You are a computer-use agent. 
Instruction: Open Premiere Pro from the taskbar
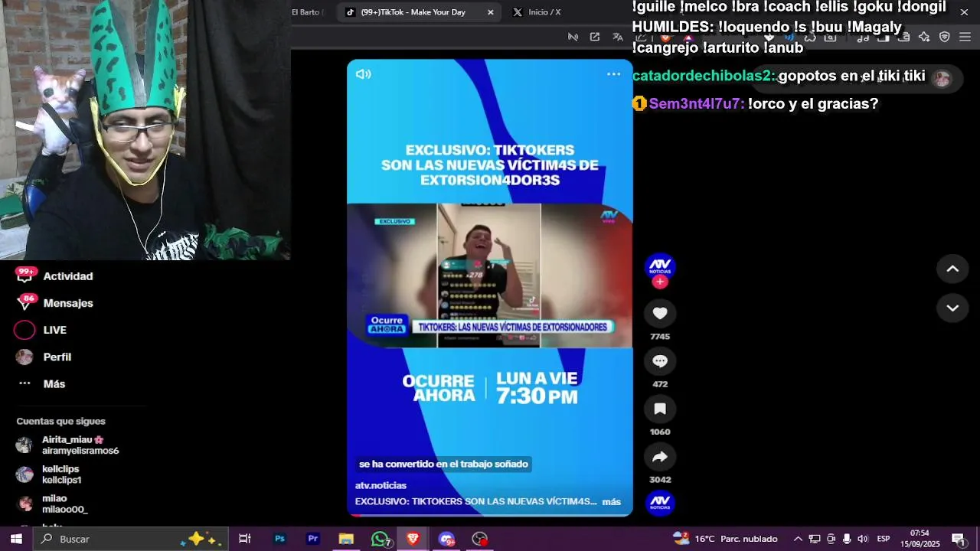[x=312, y=539]
